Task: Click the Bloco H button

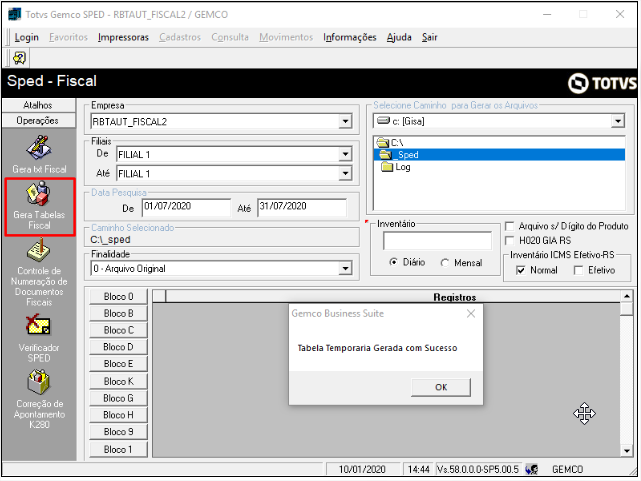Action: [x=118, y=415]
